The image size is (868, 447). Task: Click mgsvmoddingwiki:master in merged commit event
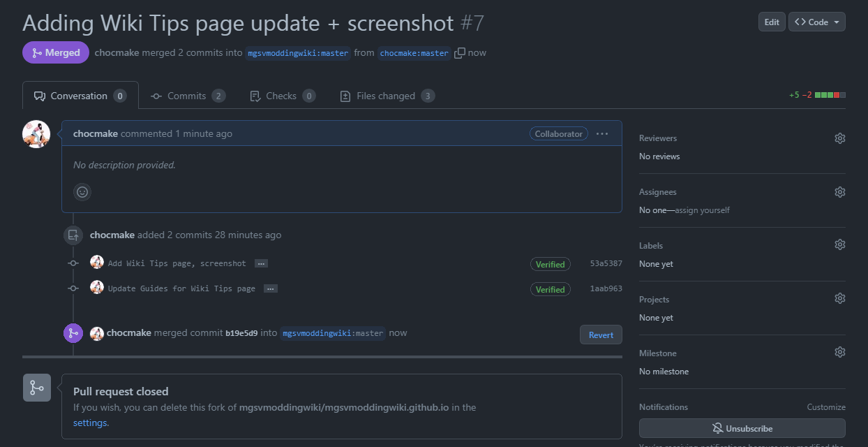pyautogui.click(x=333, y=333)
